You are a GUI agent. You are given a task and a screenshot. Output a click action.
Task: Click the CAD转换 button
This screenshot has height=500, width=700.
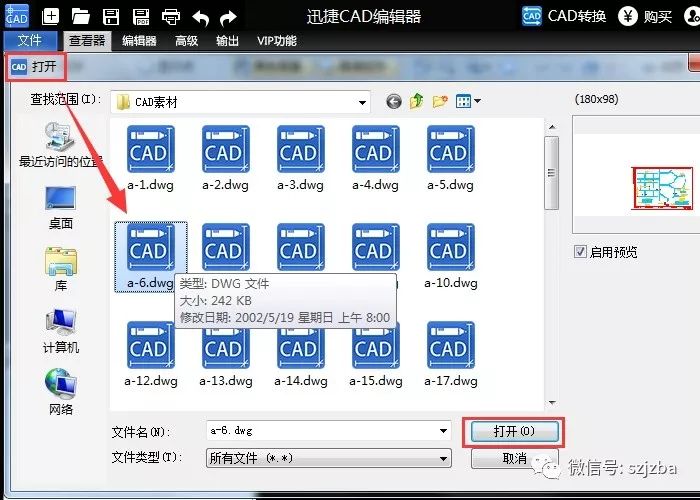(x=564, y=16)
